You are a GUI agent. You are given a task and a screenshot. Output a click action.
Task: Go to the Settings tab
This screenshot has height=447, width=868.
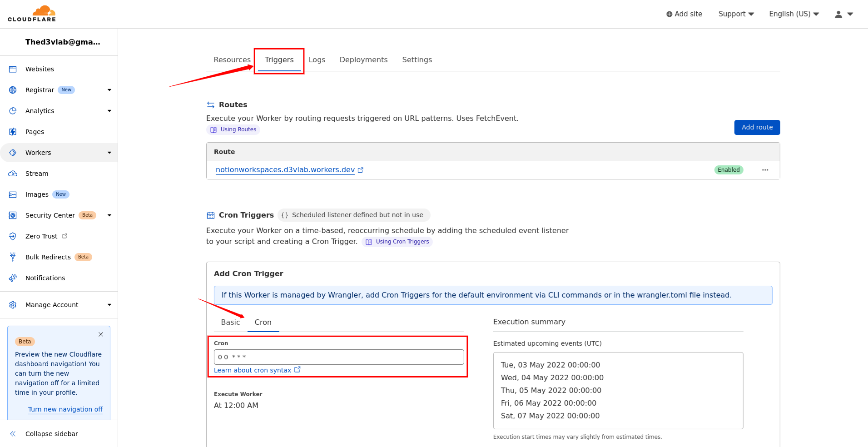coord(417,60)
